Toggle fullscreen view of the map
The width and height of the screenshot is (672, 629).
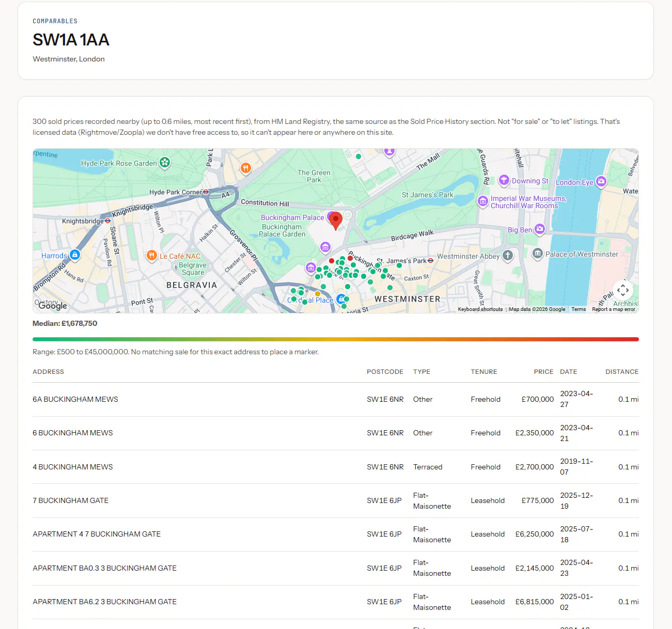tap(623, 290)
